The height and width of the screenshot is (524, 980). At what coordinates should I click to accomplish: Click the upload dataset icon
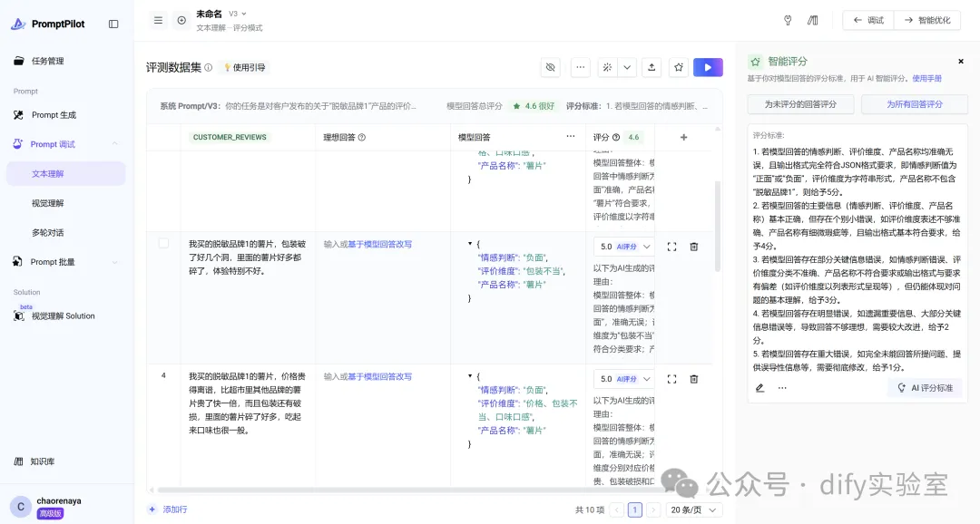click(x=652, y=67)
